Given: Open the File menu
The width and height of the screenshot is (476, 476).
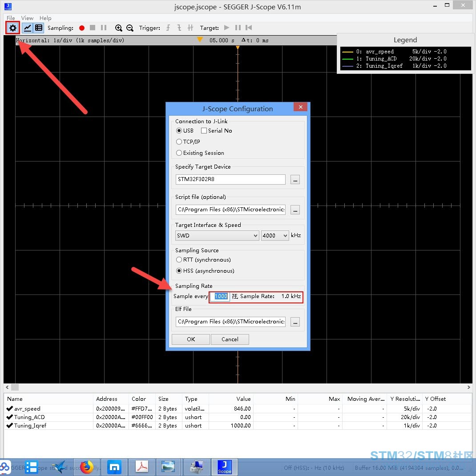Looking at the screenshot, I should click(x=11, y=18).
